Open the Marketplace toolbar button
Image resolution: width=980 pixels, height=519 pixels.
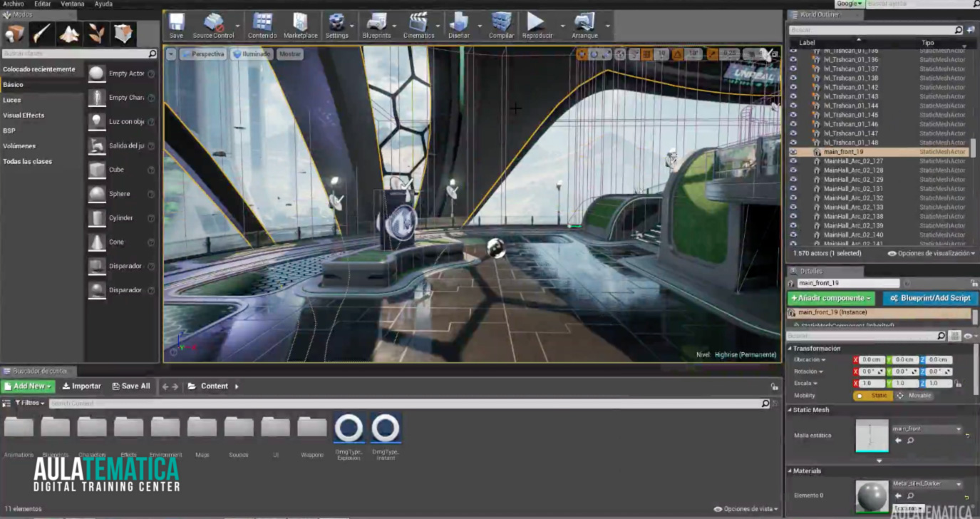300,26
